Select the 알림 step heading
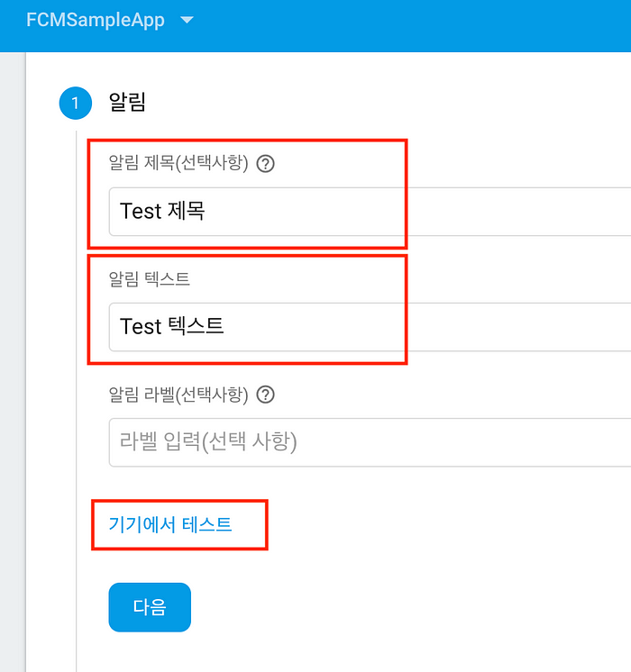The width and height of the screenshot is (631, 672). tap(127, 103)
